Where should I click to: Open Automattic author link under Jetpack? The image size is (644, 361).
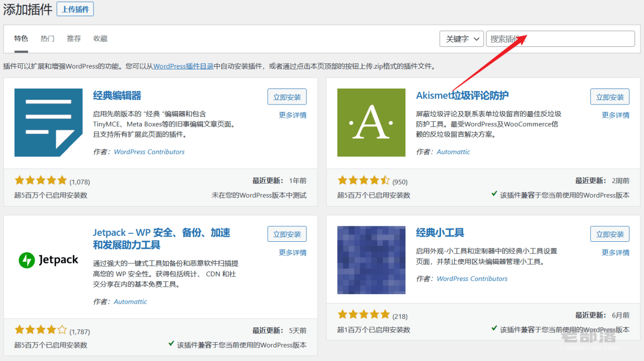[x=130, y=302]
